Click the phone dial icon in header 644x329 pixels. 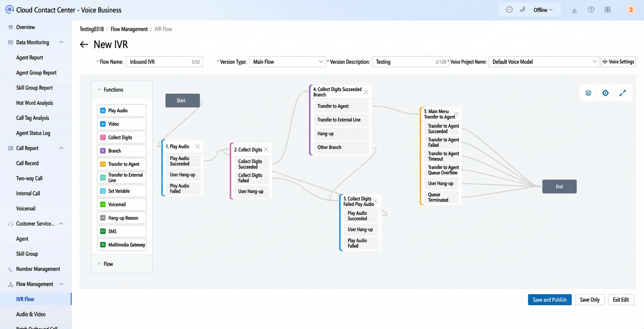522,10
